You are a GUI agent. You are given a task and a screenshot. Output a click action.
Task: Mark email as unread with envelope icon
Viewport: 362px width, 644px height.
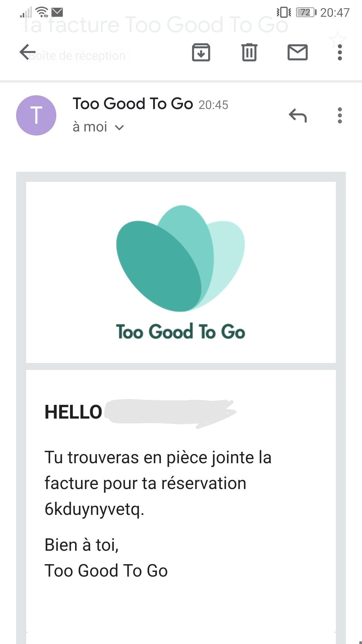click(x=297, y=52)
